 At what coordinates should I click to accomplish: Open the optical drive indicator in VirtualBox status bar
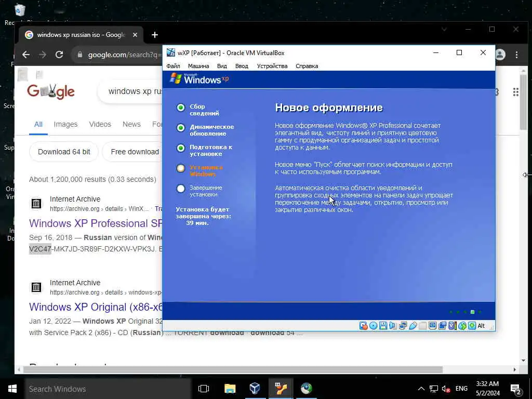pyautogui.click(x=373, y=326)
